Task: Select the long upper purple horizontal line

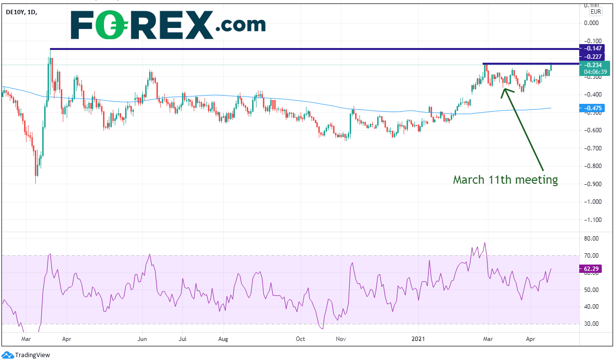Action: coord(314,49)
